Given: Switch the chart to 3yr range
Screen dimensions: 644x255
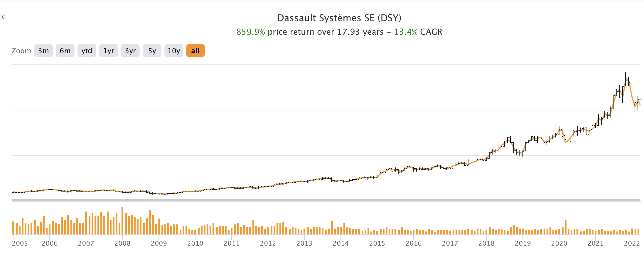Looking at the screenshot, I should coord(130,51).
